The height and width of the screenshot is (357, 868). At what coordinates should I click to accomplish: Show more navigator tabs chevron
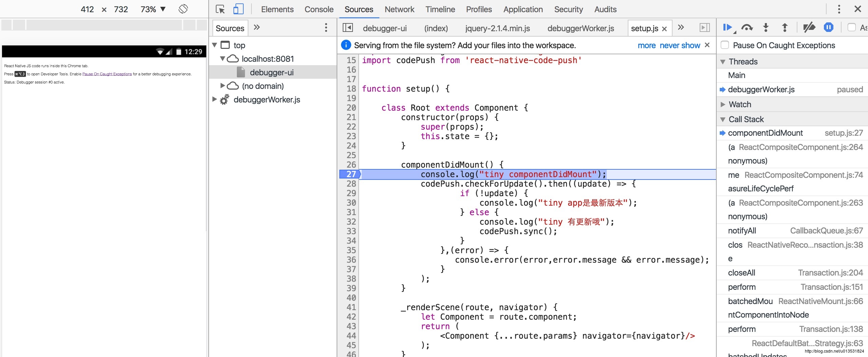pyautogui.click(x=257, y=27)
